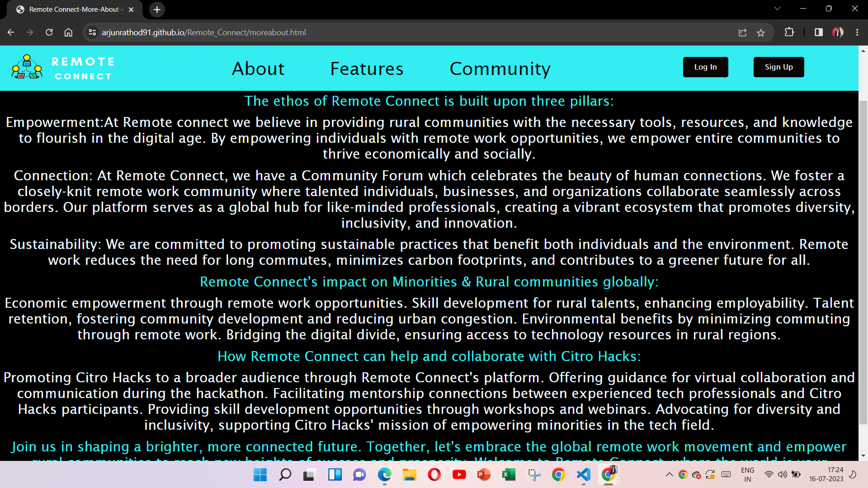Open the Features navigation item
This screenshot has width=868, height=488.
pos(367,69)
